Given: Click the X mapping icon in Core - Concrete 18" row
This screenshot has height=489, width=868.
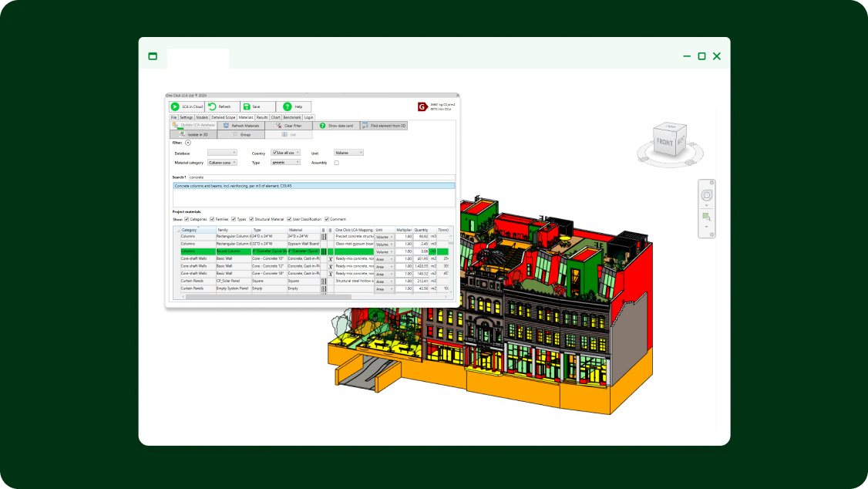Looking at the screenshot, I should (331, 274).
